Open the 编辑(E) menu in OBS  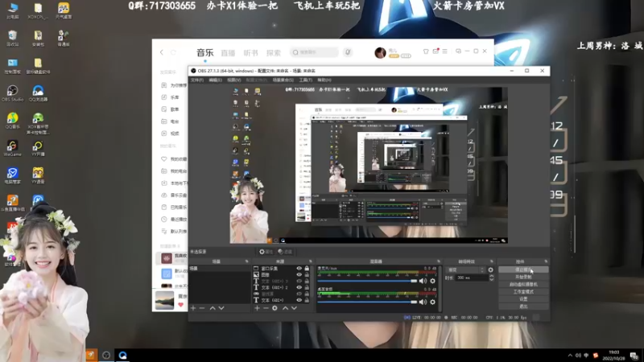(x=215, y=80)
